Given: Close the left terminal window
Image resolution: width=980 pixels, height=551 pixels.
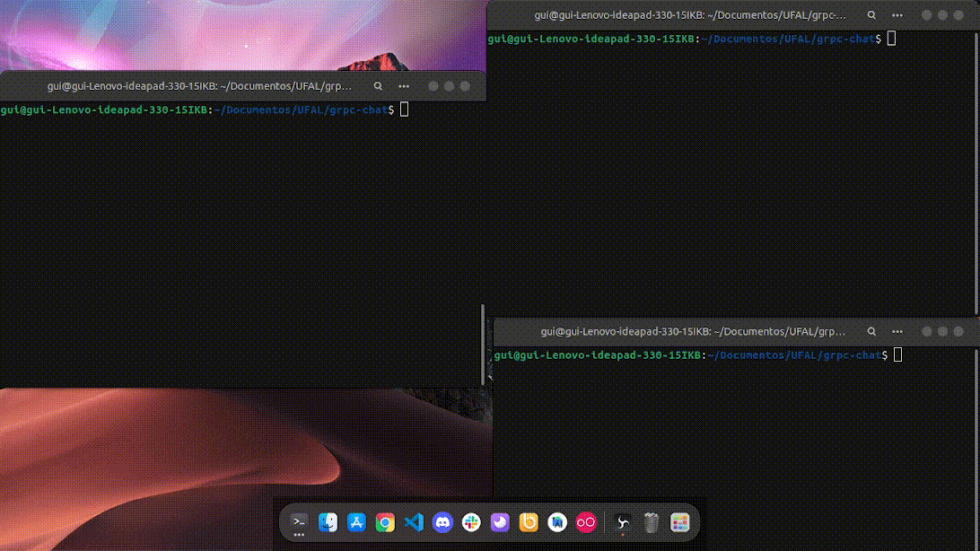Looking at the screenshot, I should click(465, 86).
